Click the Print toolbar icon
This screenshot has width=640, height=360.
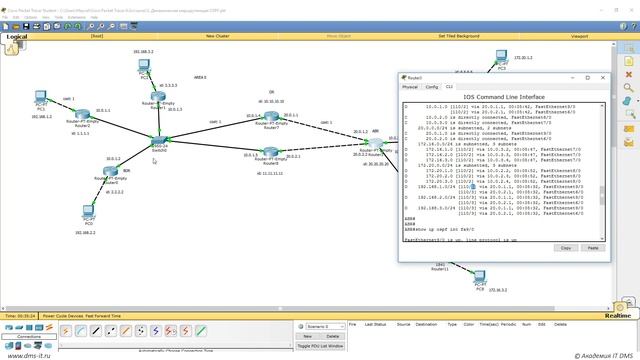coord(36,27)
